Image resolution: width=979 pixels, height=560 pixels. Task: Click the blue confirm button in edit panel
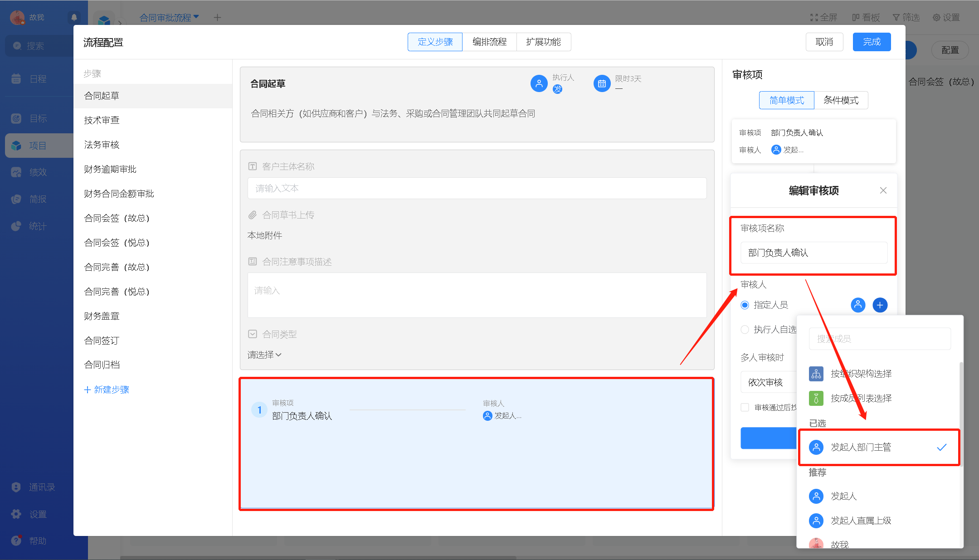768,438
